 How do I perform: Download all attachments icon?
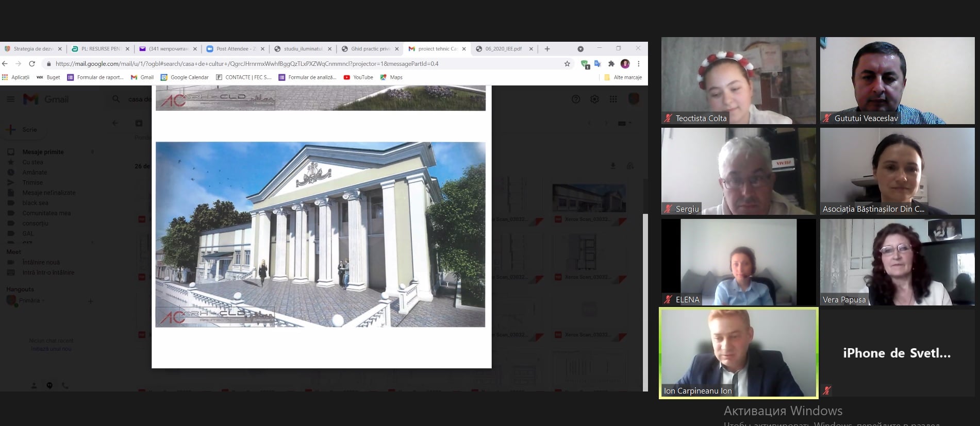[x=612, y=166]
